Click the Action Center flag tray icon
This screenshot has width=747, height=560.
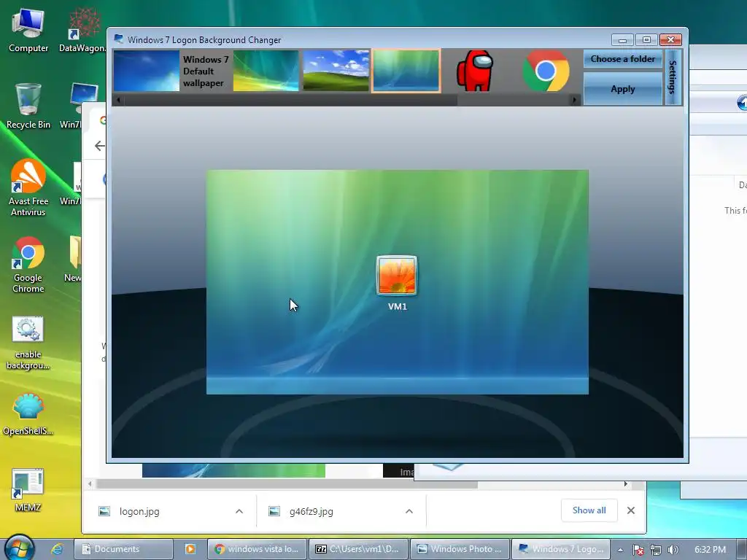(x=638, y=550)
